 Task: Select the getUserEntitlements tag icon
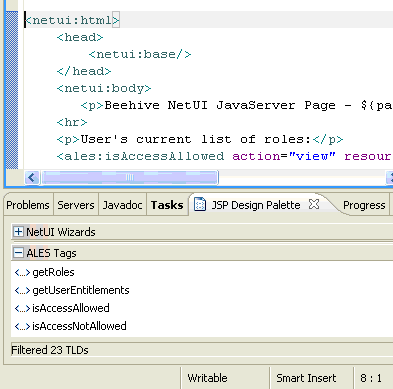22,291
